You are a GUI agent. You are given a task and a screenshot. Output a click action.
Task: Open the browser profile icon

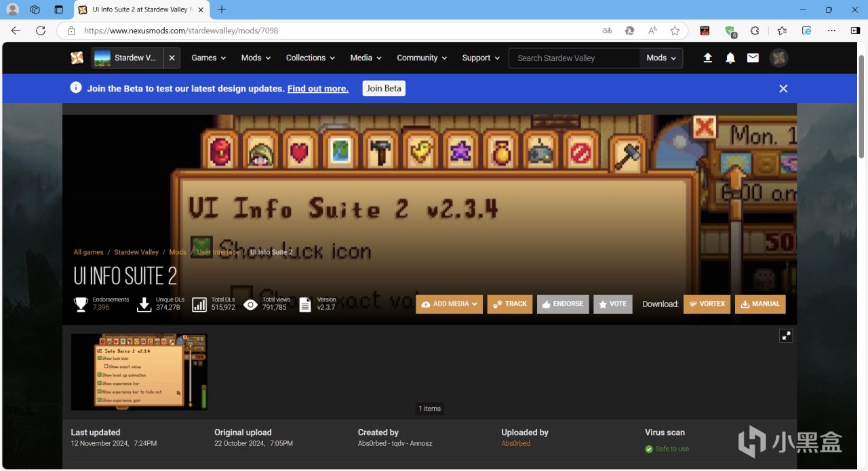tap(12, 9)
